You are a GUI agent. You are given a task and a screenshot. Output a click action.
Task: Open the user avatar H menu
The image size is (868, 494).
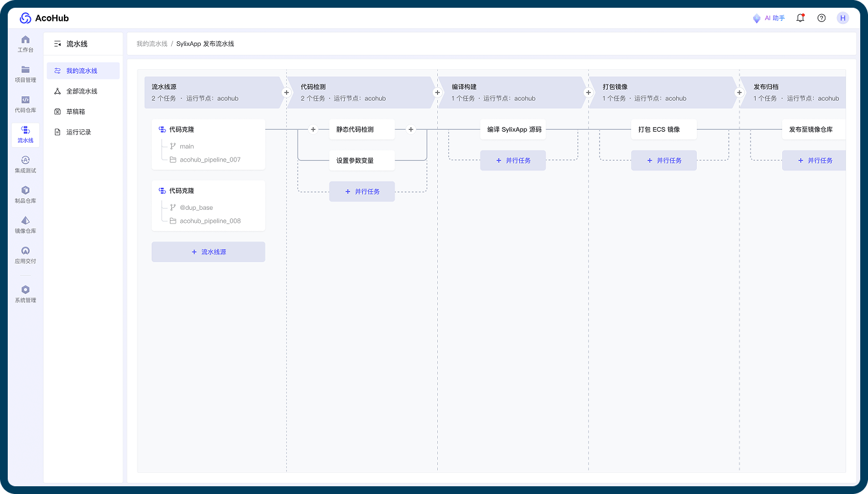coord(843,18)
